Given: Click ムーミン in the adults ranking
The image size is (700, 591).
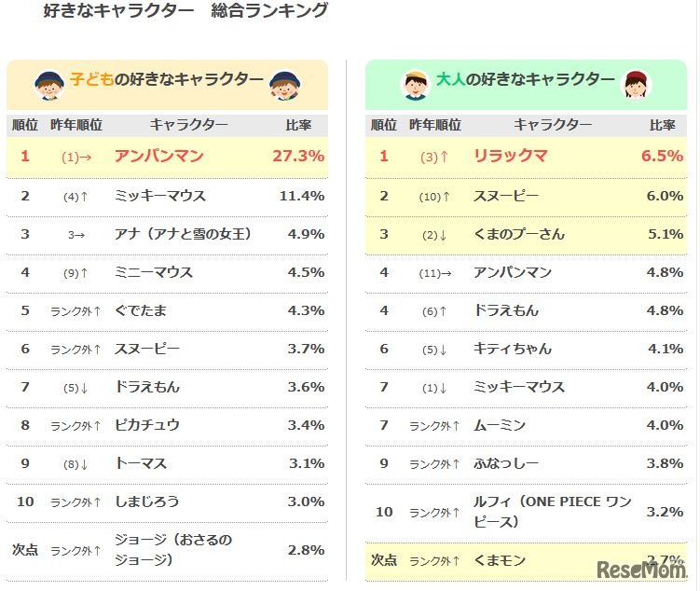Looking at the screenshot, I should tap(499, 425).
